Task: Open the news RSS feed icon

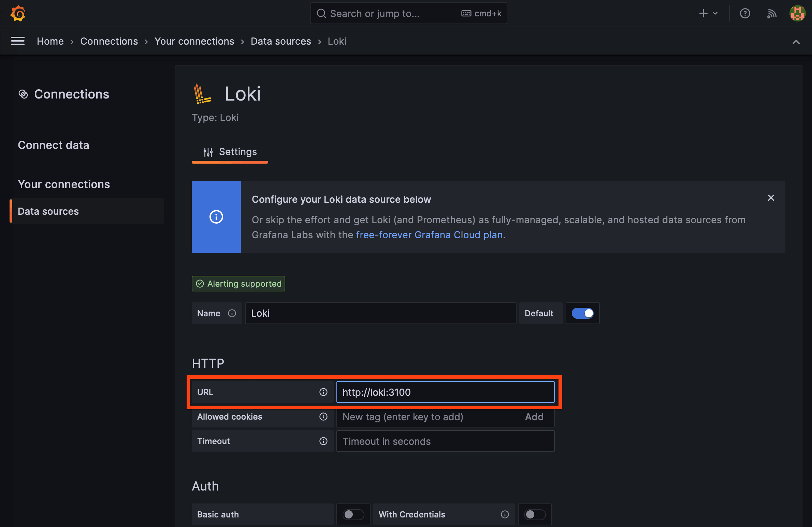Action: point(772,14)
